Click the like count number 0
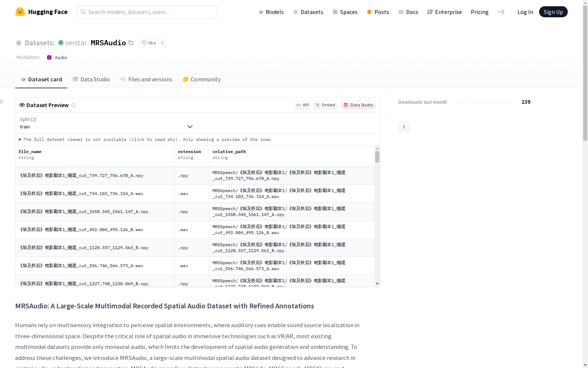 [x=162, y=43]
